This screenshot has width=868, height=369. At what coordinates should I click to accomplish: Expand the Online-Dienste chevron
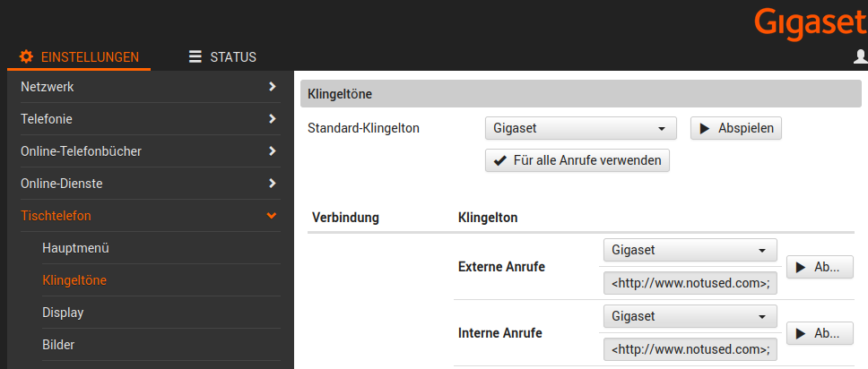pos(272,184)
